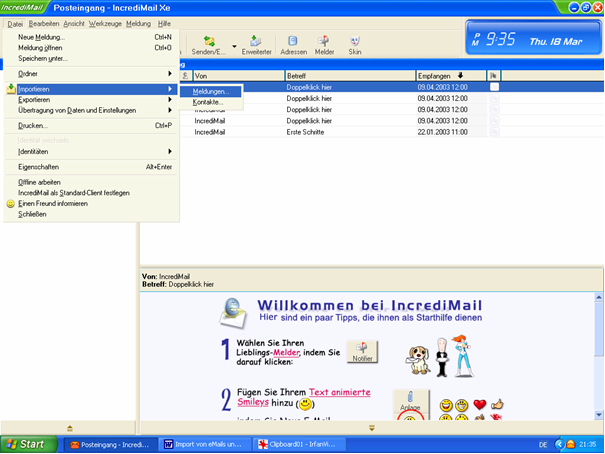
Task: Click the DE language indicator in the taskbar
Action: pos(543,444)
